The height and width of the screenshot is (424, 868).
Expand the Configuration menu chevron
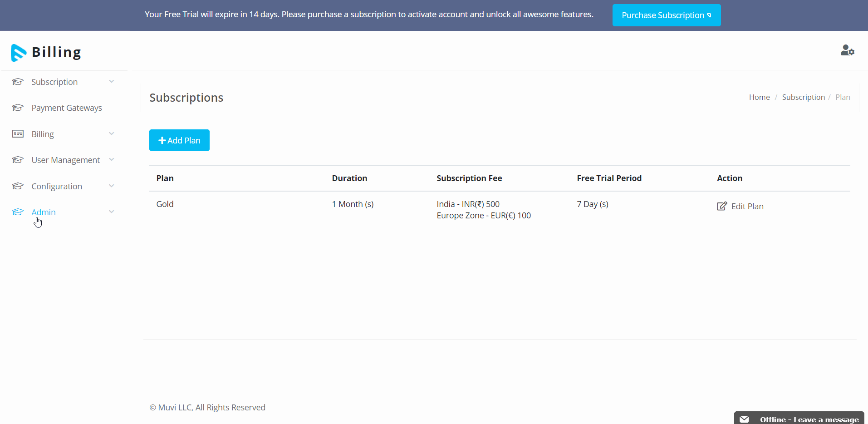112,186
